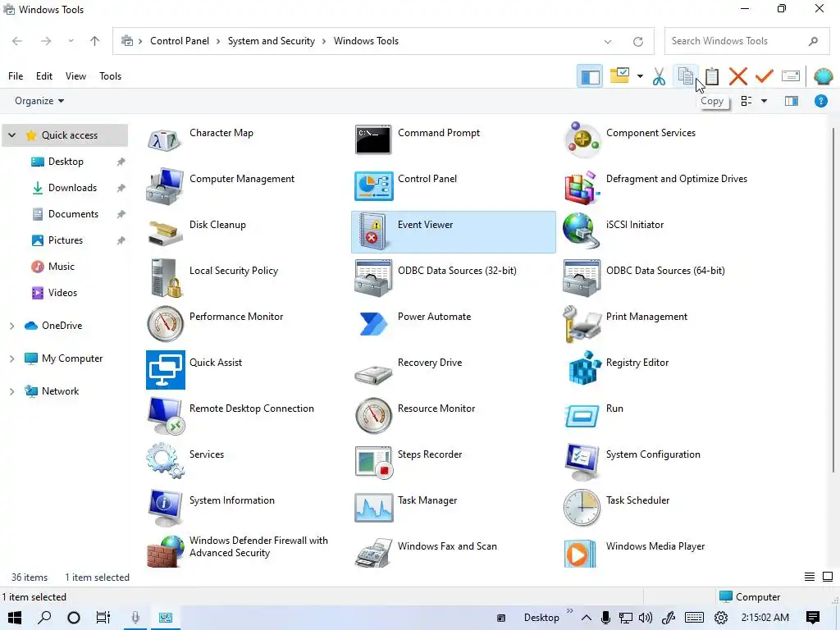
Task: Select the Quick Assist icon
Action: click(165, 370)
